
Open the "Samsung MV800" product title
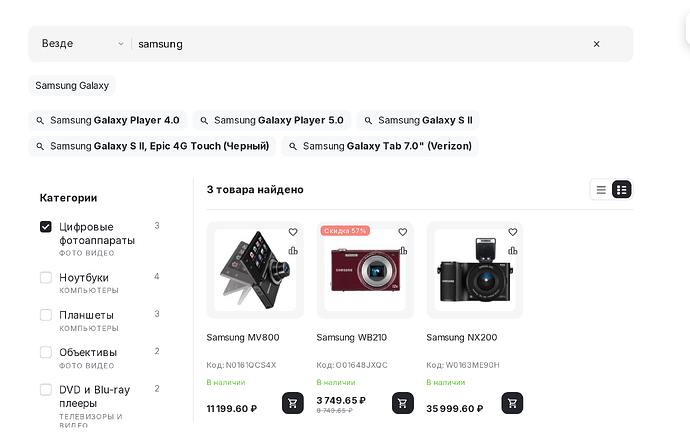(243, 338)
